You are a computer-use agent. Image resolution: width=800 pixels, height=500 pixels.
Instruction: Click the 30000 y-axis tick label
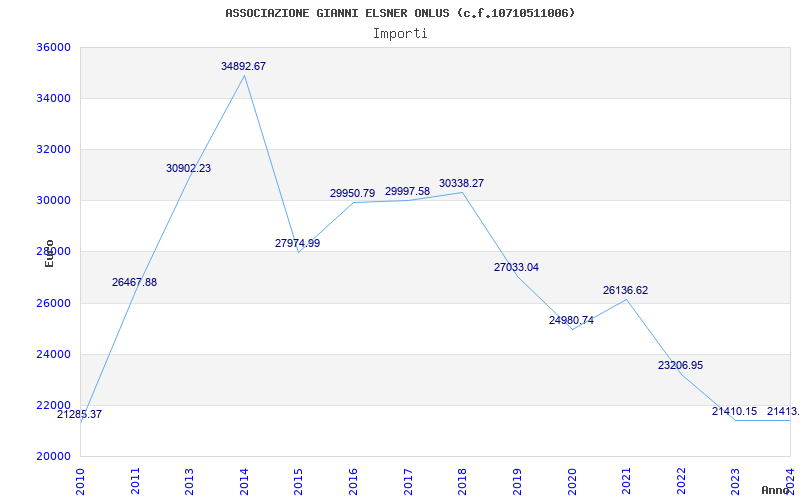pos(53,201)
